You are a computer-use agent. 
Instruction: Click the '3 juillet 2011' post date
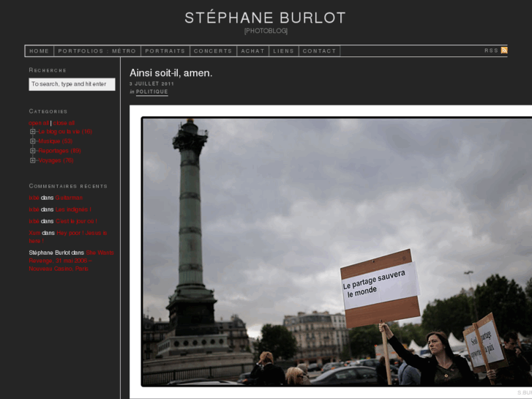[151, 83]
